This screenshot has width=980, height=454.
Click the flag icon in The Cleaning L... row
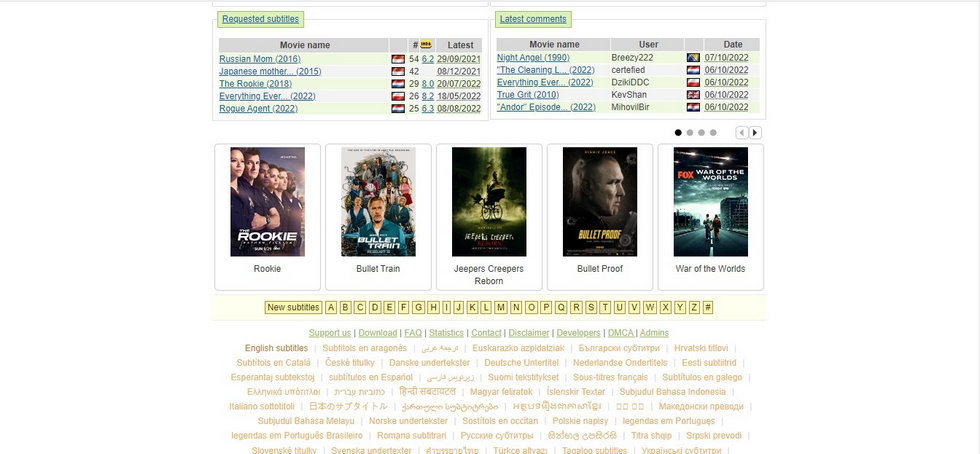693,70
